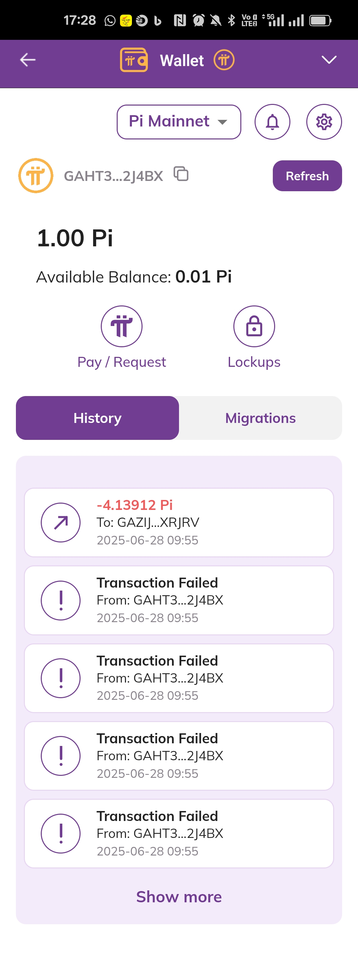Open the last Transaction Failed entry
358x980 pixels.
click(179, 833)
